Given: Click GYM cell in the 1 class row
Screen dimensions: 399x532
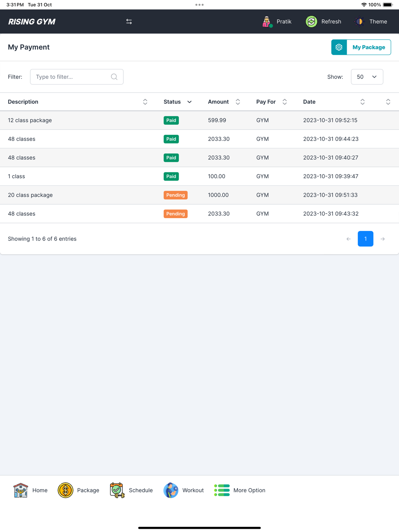Looking at the screenshot, I should tap(263, 176).
